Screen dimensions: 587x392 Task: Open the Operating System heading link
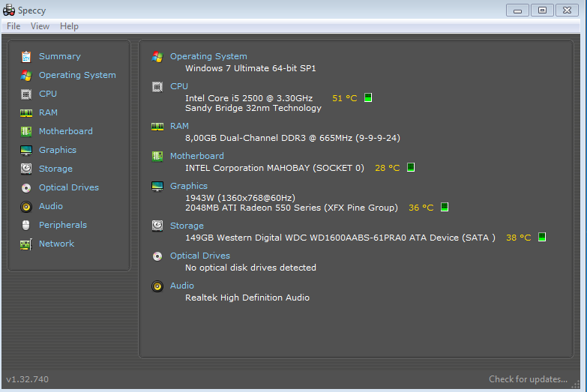coord(208,56)
